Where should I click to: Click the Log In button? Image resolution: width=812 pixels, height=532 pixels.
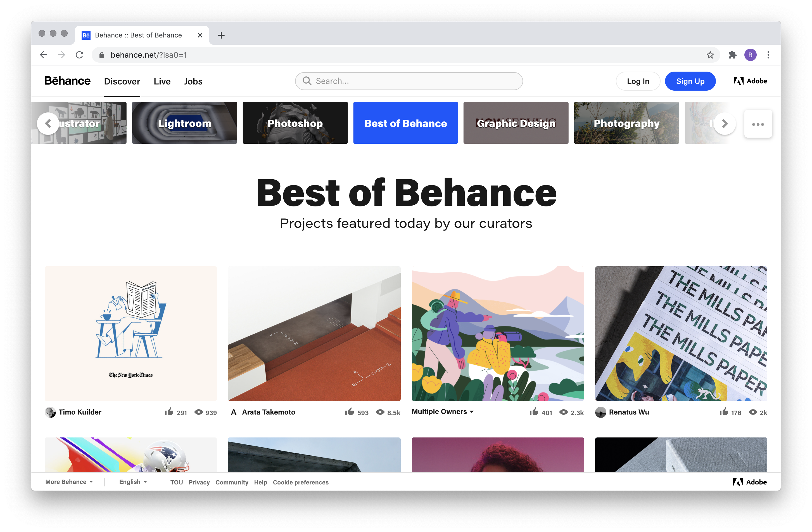(x=638, y=81)
